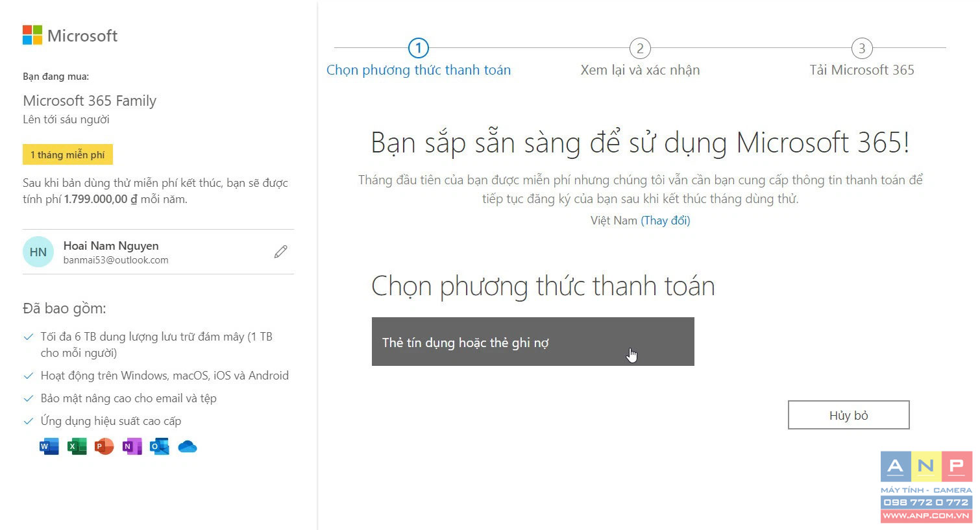Click the '1 tháng miễn phí' badge

67,154
